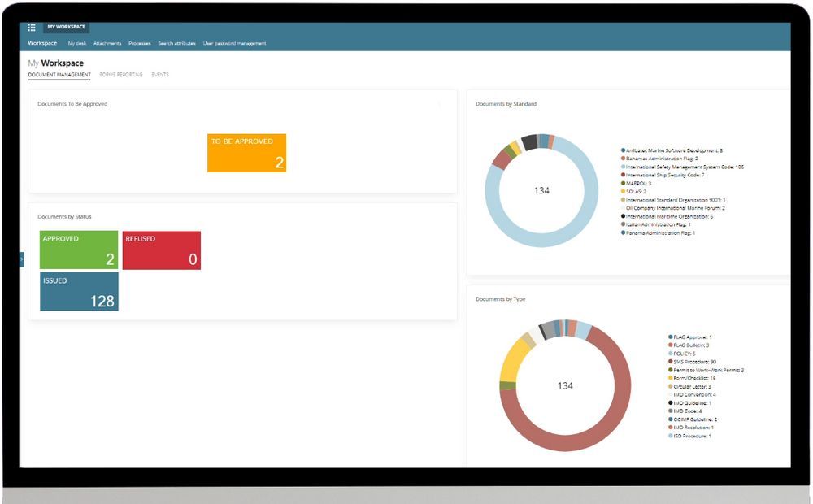Toggle MARPOL legend entry in Standards chart

pos(638,183)
